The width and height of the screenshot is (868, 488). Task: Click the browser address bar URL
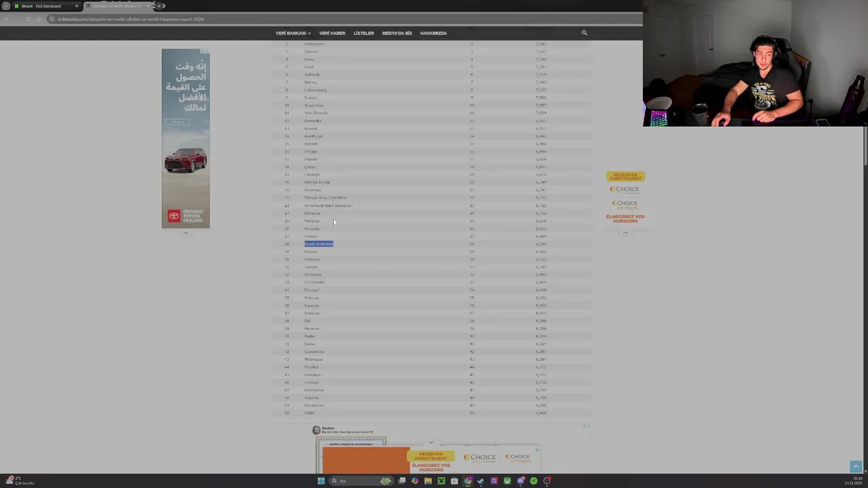tap(131, 19)
